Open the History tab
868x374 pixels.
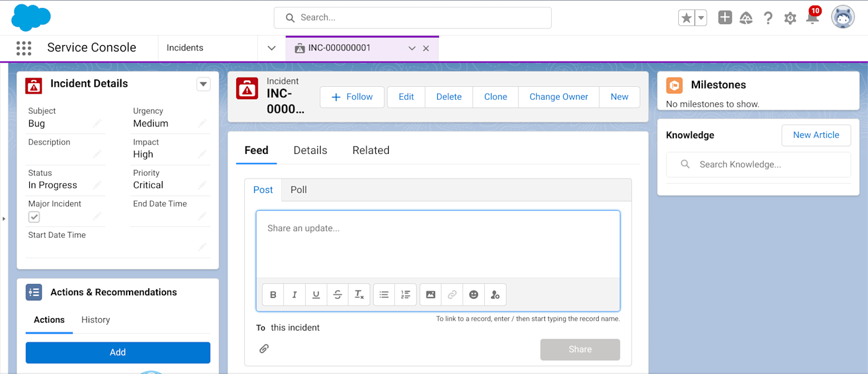click(x=95, y=320)
